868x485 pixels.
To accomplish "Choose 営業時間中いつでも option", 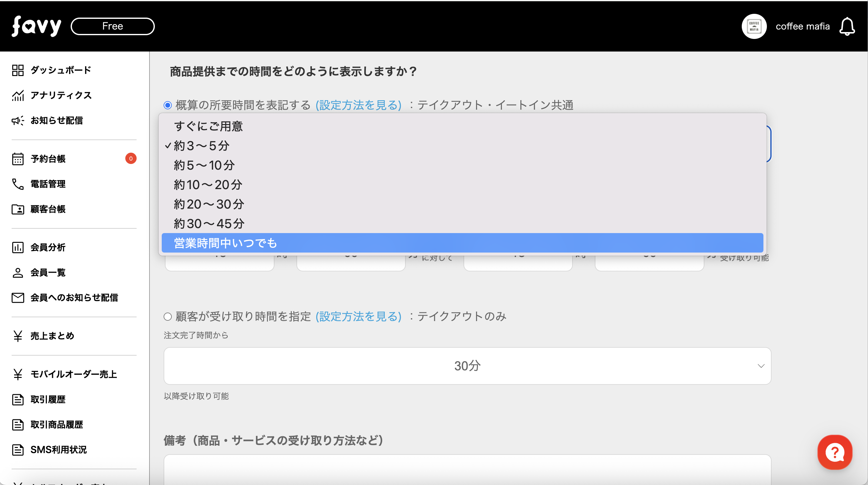I will [x=462, y=243].
